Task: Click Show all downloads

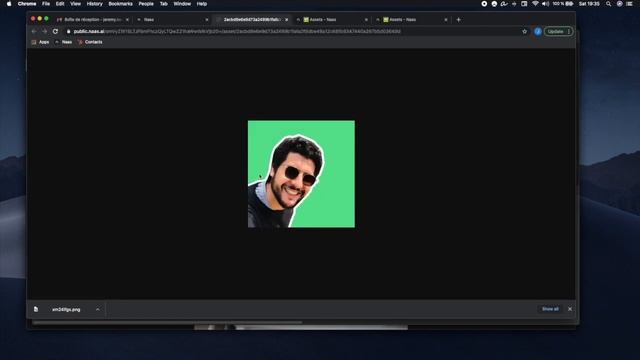Action: (x=550, y=309)
